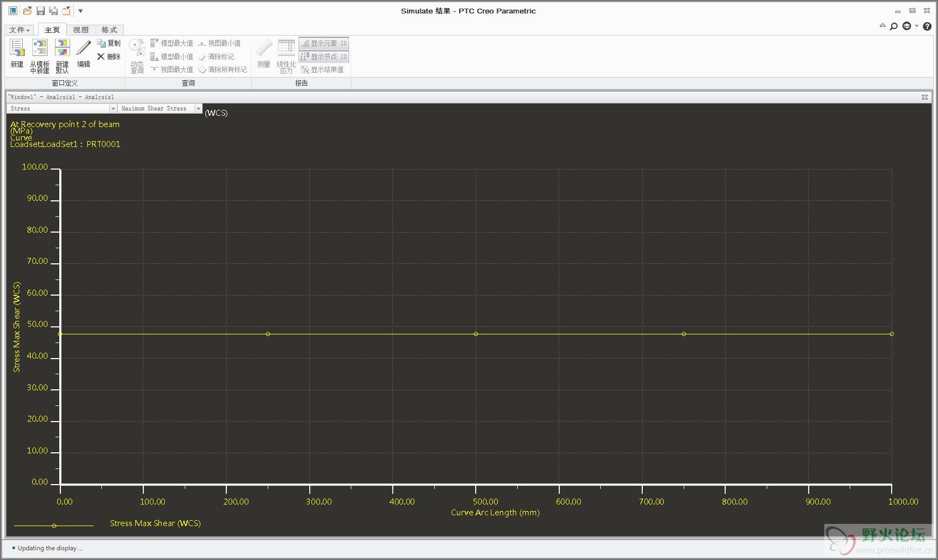Click 视图最小值 query button
938x560 pixels.
tap(219, 43)
